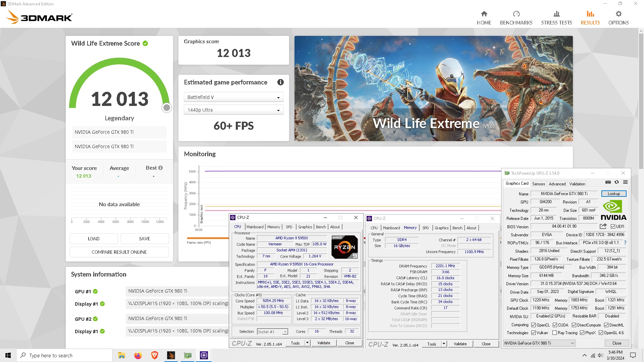Image resolution: width=644 pixels, height=362 pixels.
Task: Switch to Advanced tab in GPU-Z
Action: point(557,184)
